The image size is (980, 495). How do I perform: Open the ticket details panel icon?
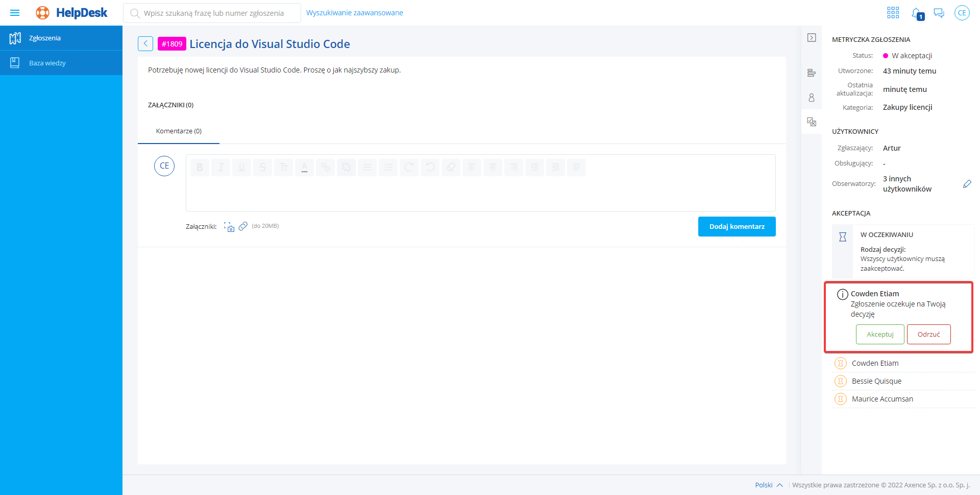tap(811, 73)
